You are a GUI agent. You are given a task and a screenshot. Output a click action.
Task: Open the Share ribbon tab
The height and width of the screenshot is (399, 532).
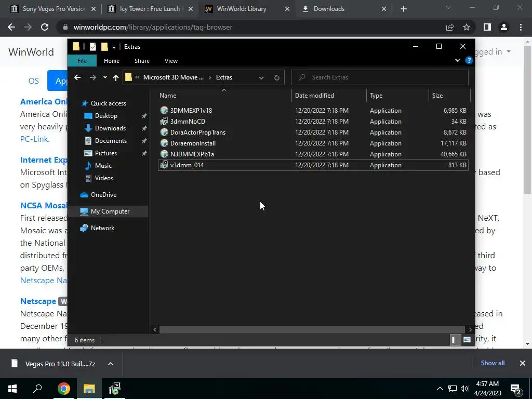142,61
